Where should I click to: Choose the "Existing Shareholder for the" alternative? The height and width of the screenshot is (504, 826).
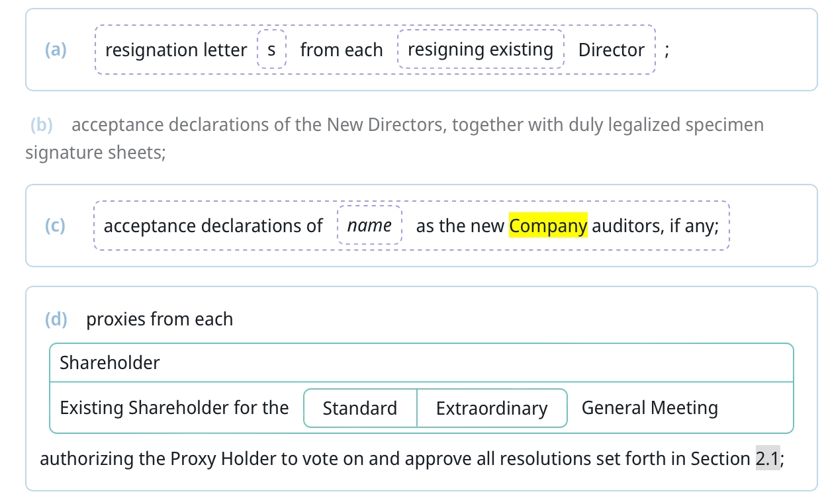(x=174, y=407)
